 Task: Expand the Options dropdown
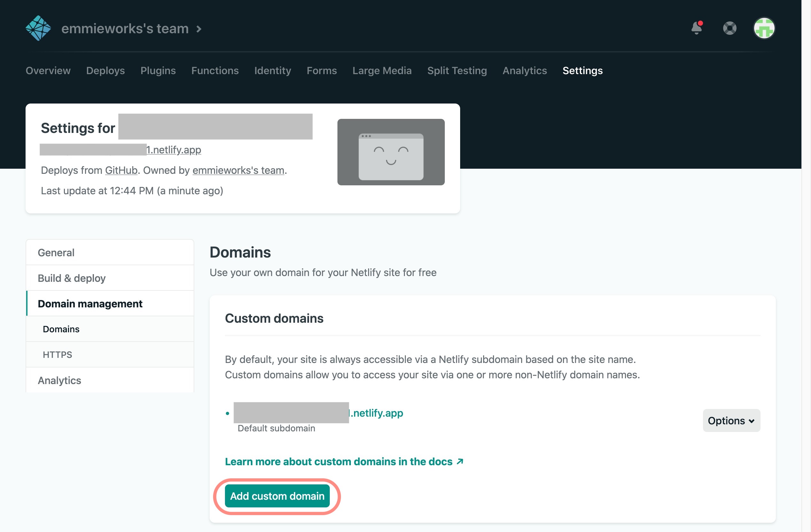[731, 420]
